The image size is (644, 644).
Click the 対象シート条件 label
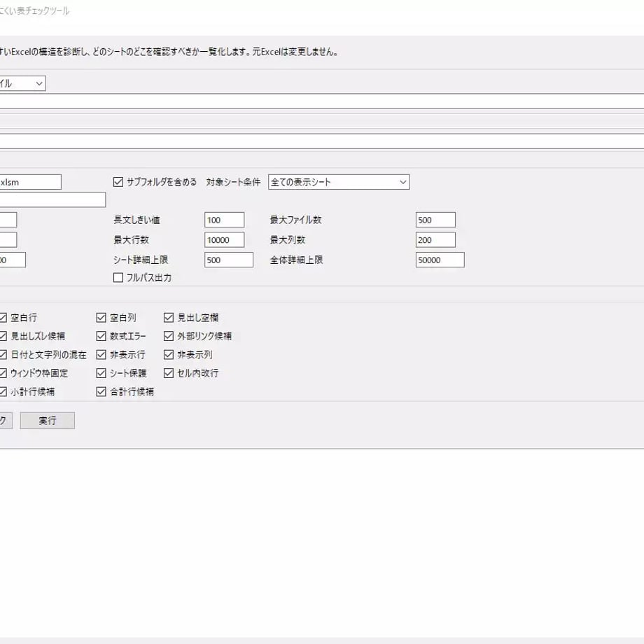(x=233, y=182)
